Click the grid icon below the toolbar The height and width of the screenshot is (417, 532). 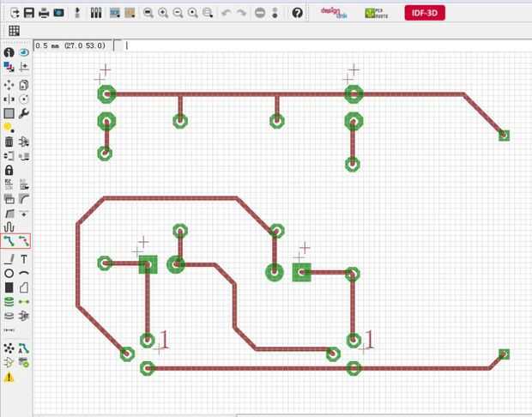tap(14, 31)
